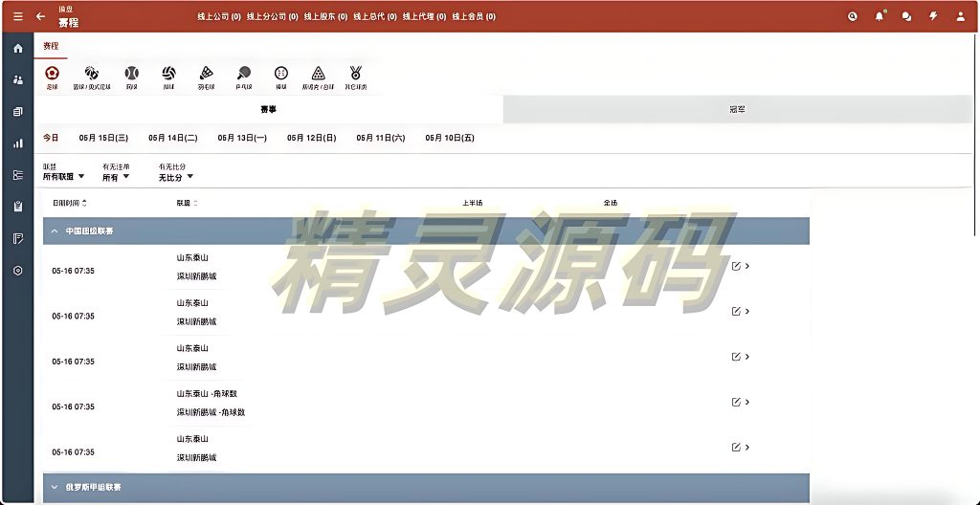
Task: Sort by 日期时间 column
Action: click(x=69, y=203)
